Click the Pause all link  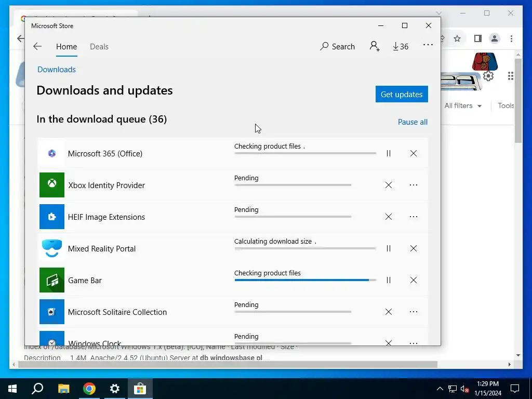tap(413, 122)
